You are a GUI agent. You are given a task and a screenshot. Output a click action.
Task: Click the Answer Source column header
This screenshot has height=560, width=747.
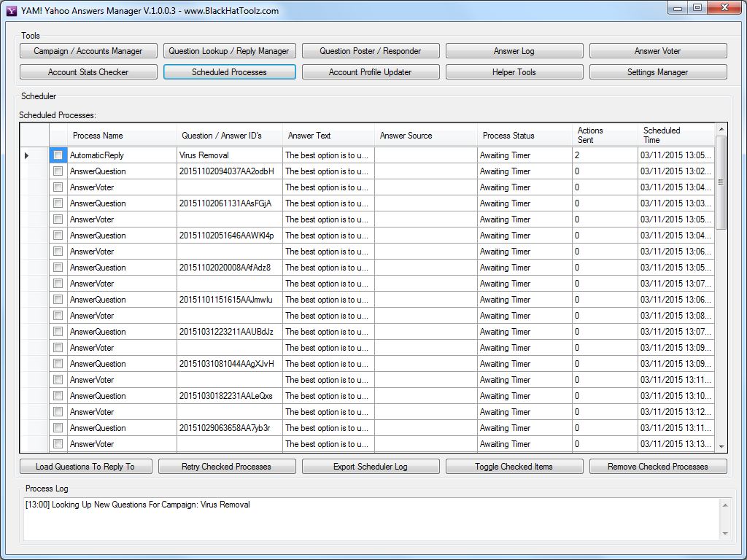click(x=426, y=135)
